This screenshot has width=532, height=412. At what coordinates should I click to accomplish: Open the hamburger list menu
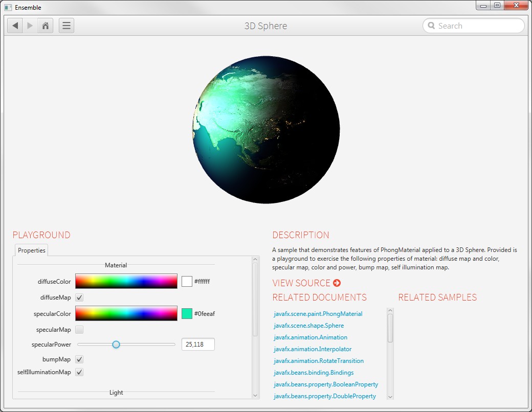pyautogui.click(x=66, y=26)
